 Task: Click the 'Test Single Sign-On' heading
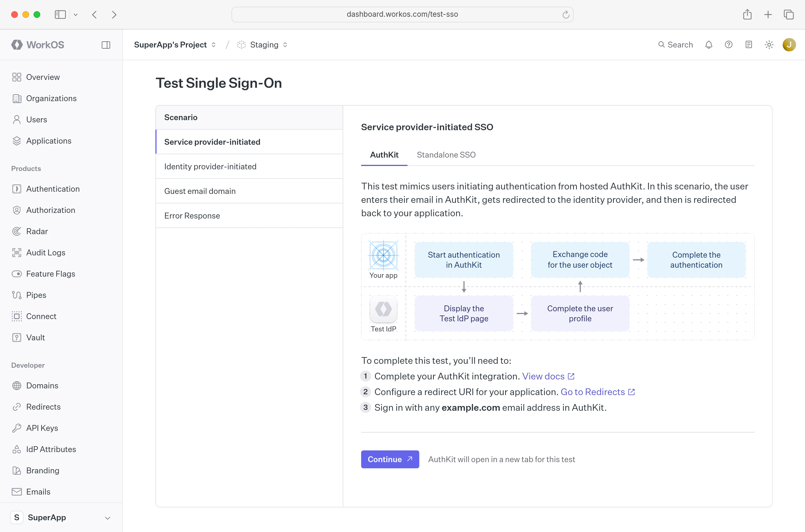(219, 83)
